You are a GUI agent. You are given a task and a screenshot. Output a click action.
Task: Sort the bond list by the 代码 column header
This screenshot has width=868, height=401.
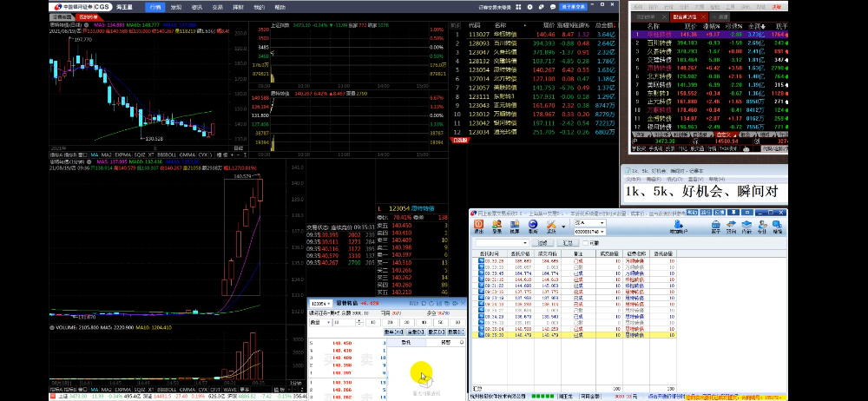[475, 25]
